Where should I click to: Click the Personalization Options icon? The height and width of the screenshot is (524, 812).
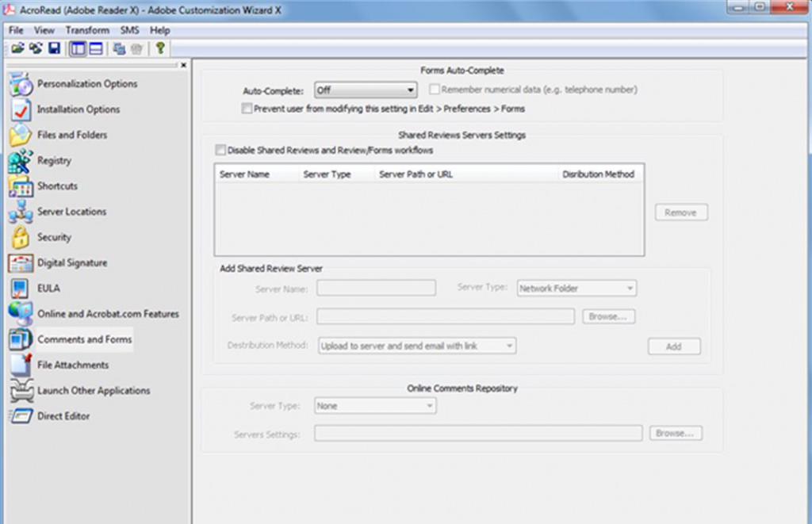point(21,84)
